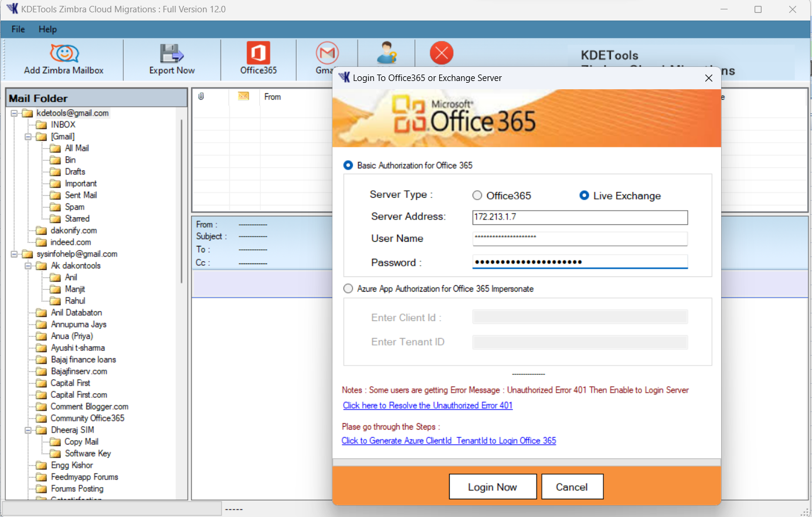Viewport: 812px width, 517px height.
Task: Select the Forums Posting folder
Action: coord(77,489)
